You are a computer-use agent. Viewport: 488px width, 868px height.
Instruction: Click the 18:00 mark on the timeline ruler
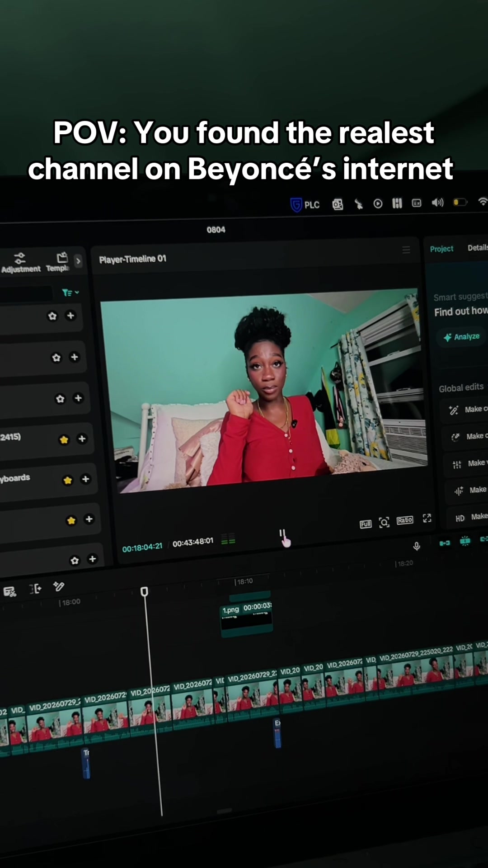coord(70,602)
